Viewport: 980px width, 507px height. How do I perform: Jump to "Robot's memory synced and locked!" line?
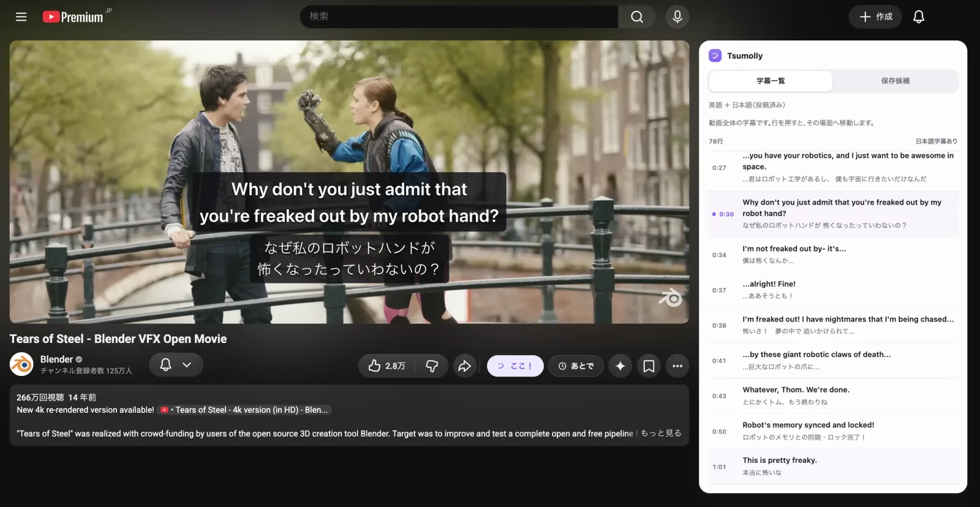pos(833,431)
